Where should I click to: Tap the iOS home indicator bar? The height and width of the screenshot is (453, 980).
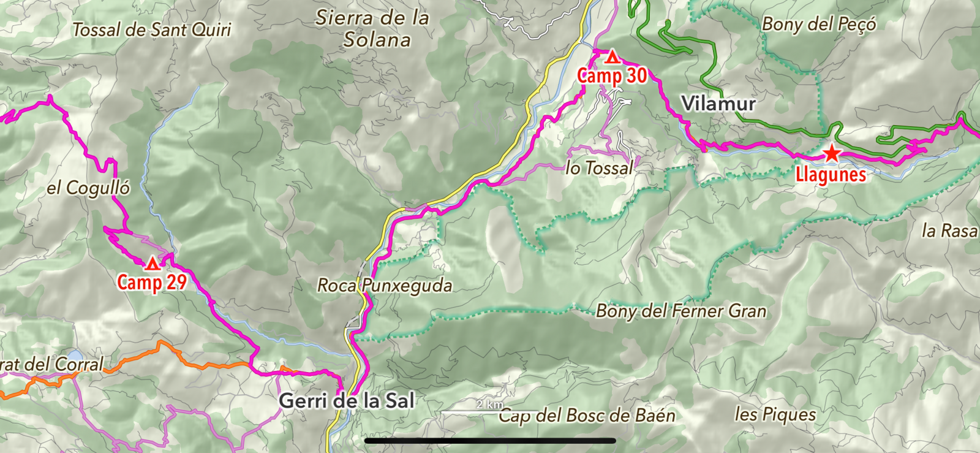pyautogui.click(x=490, y=440)
